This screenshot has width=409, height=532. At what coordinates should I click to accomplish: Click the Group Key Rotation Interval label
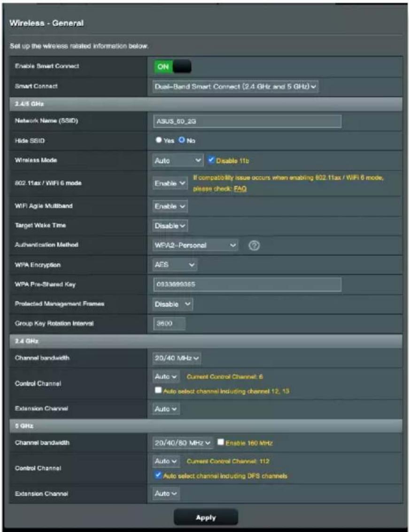pyautogui.click(x=54, y=323)
